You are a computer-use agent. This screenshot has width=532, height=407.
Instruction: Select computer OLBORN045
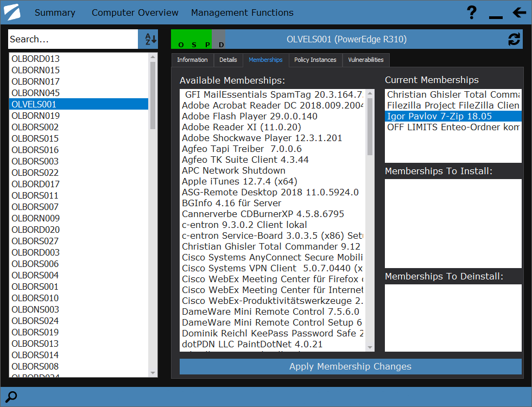79,93
